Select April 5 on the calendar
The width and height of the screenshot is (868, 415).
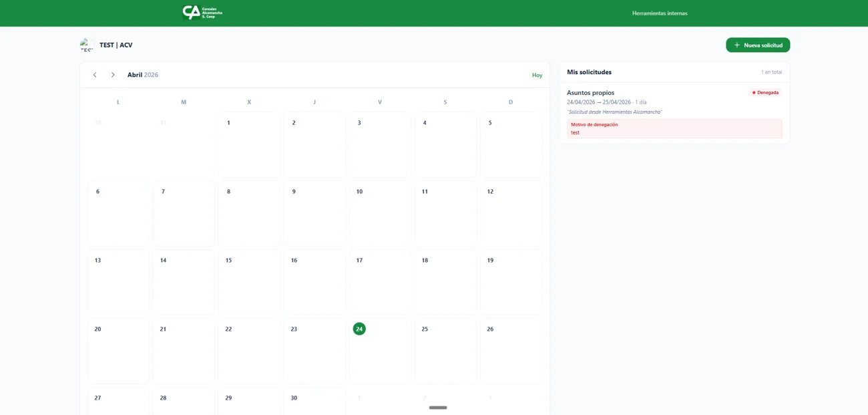click(x=511, y=145)
